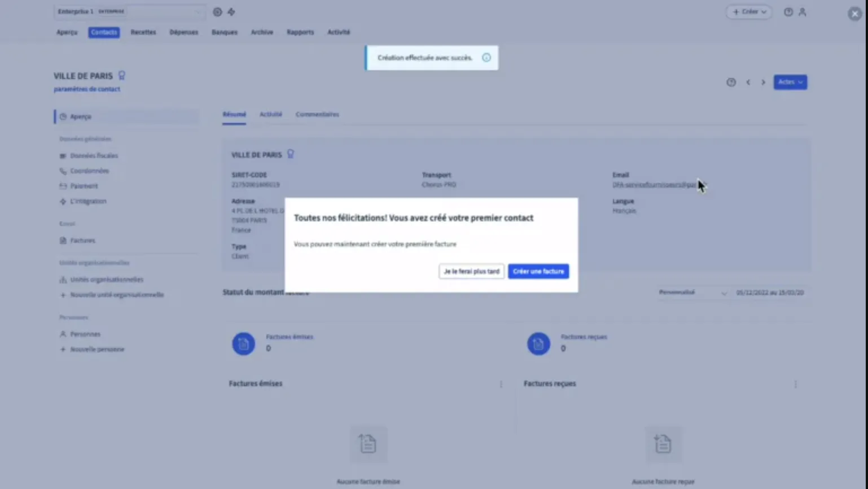Open the Actes dropdown menu
Image resolution: width=868 pixels, height=489 pixels.
coord(790,82)
